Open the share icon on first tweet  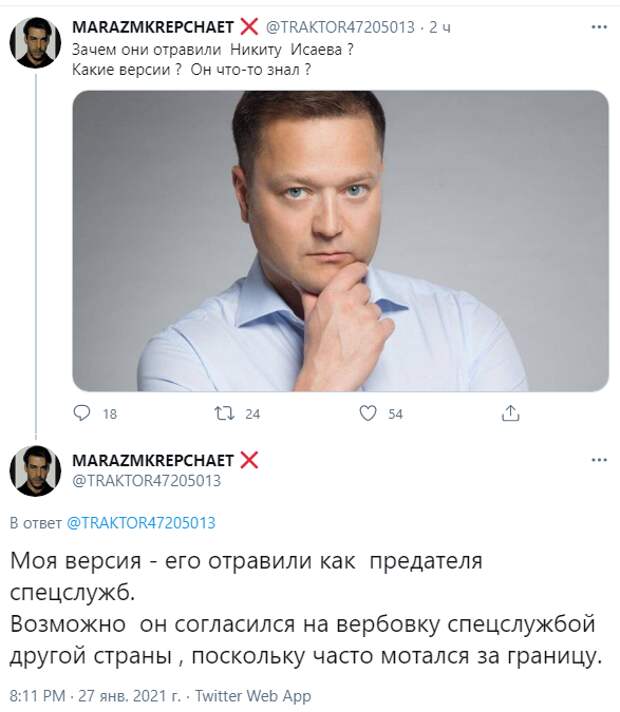pos(510,413)
